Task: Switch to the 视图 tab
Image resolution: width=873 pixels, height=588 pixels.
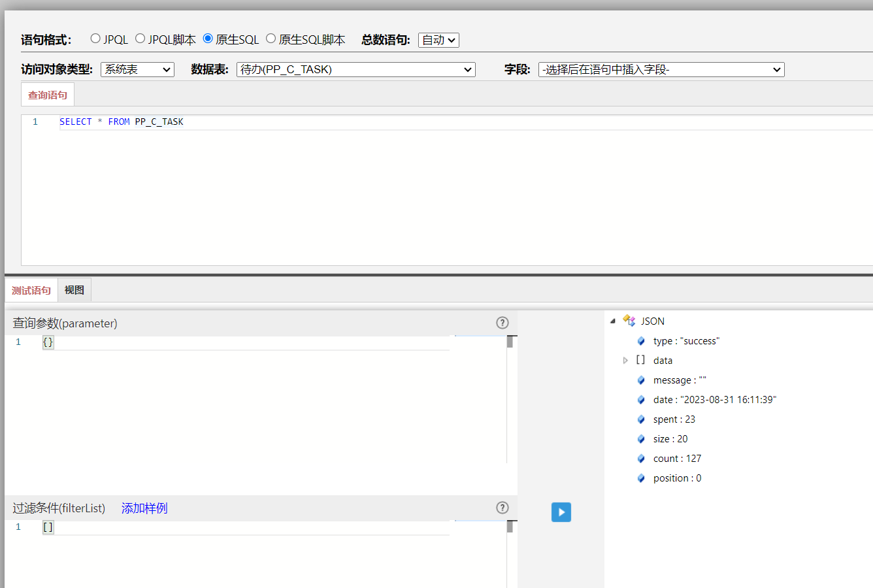Action: (74, 290)
